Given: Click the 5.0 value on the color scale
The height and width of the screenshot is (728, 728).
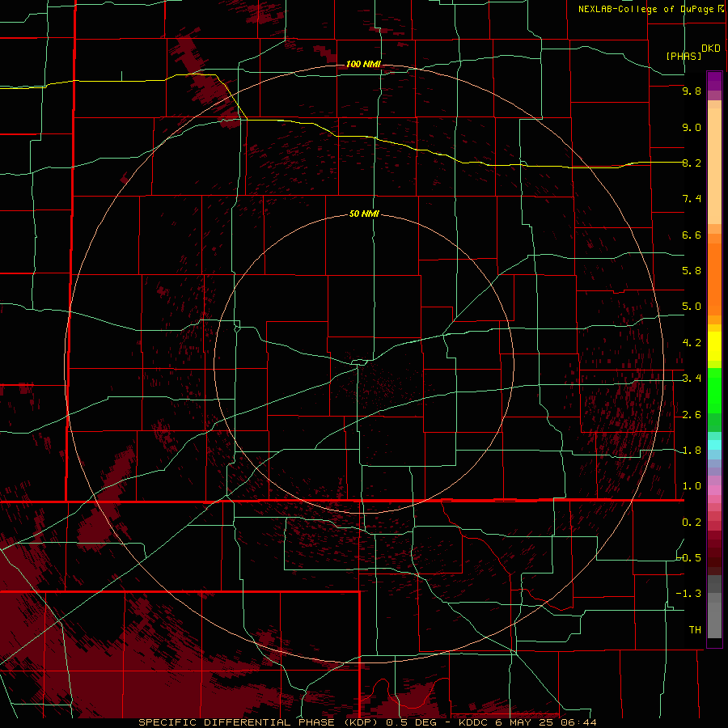Looking at the screenshot, I should click(x=692, y=307).
